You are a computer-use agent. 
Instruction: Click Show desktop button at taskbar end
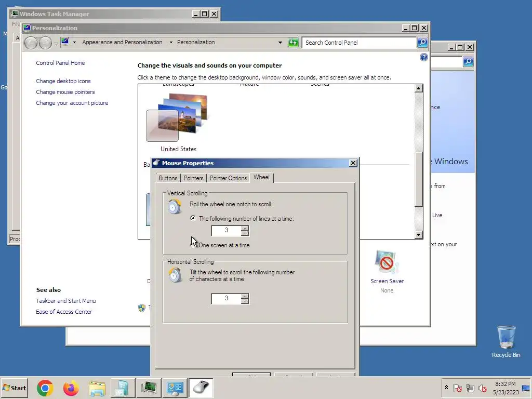pyautogui.click(x=526, y=388)
